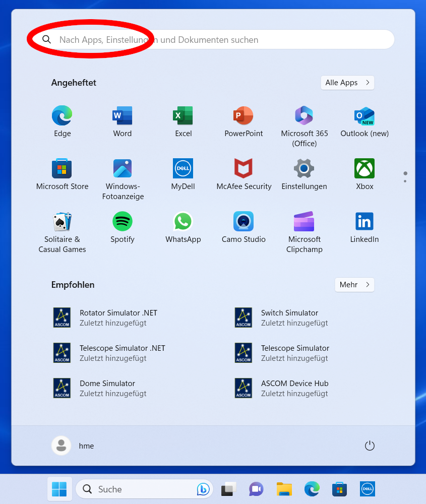Click the power button icon

point(370,446)
